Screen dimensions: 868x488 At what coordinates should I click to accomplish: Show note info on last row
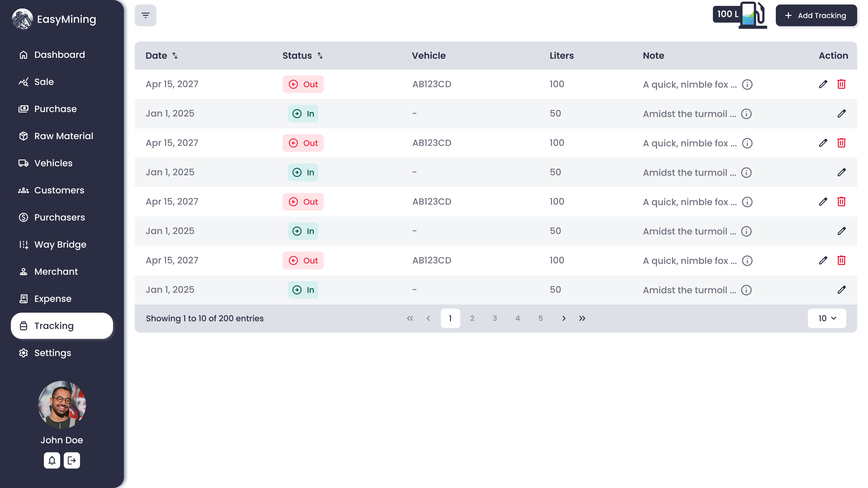click(746, 290)
